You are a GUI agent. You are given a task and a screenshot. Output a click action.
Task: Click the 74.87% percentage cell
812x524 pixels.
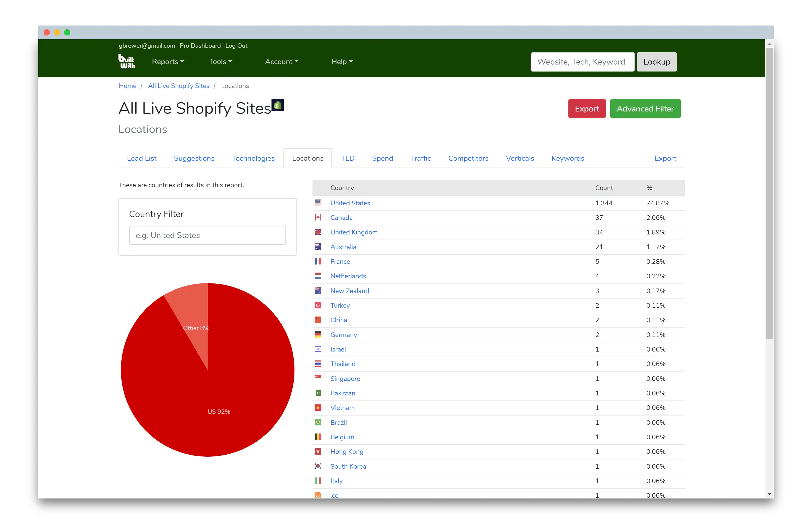(x=658, y=203)
